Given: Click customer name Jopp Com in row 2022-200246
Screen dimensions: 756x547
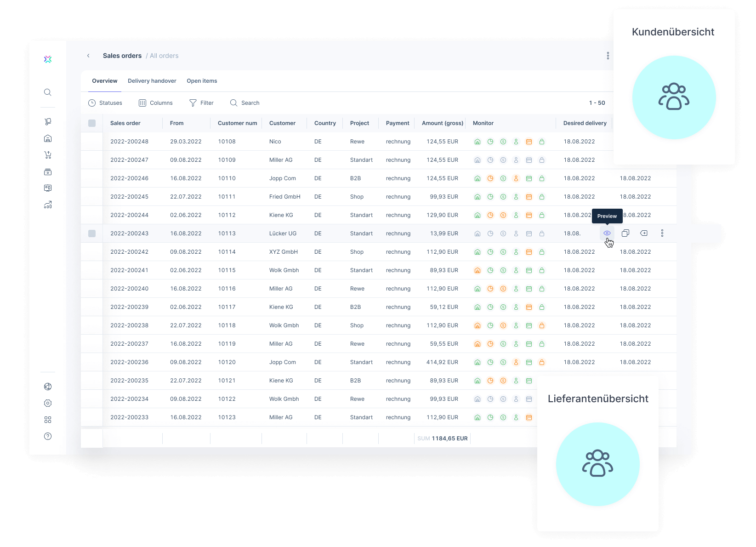Looking at the screenshot, I should [283, 178].
